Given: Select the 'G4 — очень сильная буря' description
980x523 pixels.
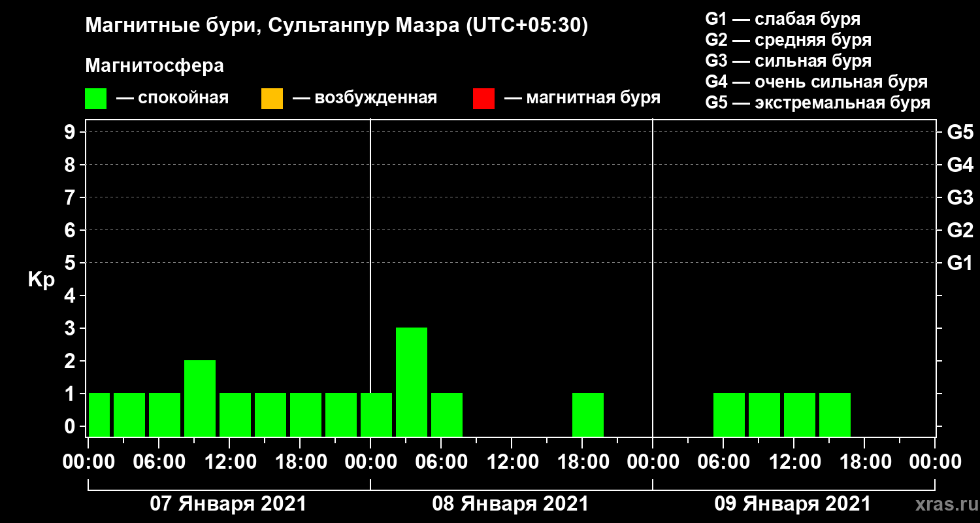Looking at the screenshot, I should tap(817, 82).
